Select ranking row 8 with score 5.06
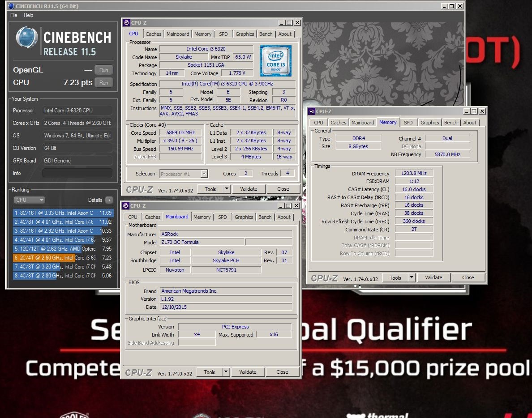 tap(63, 276)
